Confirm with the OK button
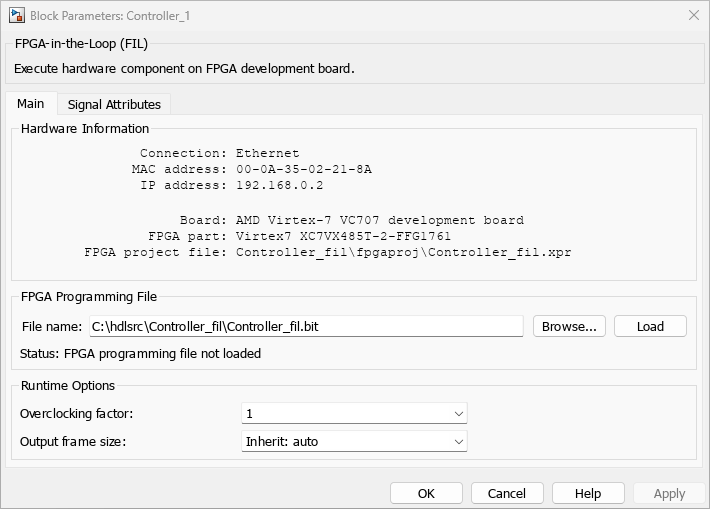Viewport: 710px width, 509px height. click(x=426, y=493)
